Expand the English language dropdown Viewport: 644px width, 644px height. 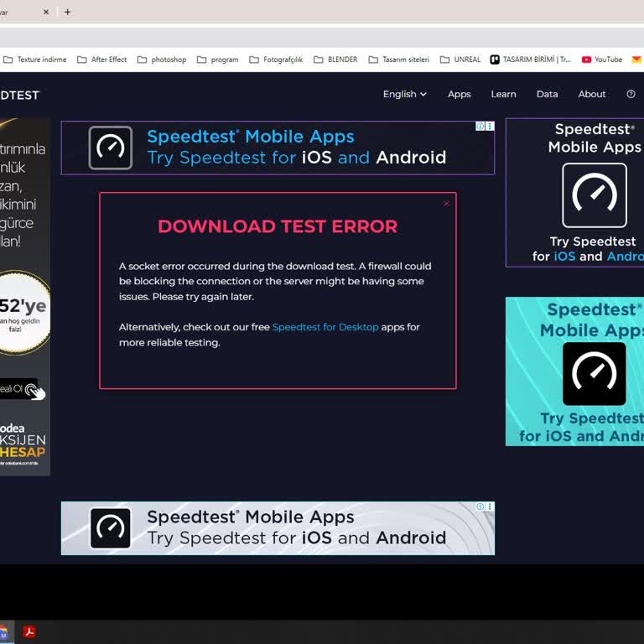404,94
